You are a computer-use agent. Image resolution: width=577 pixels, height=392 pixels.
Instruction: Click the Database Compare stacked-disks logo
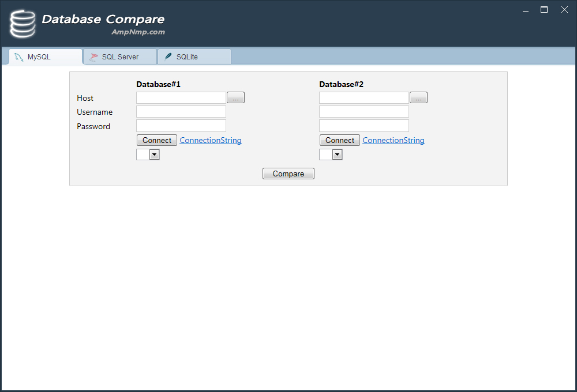23,24
